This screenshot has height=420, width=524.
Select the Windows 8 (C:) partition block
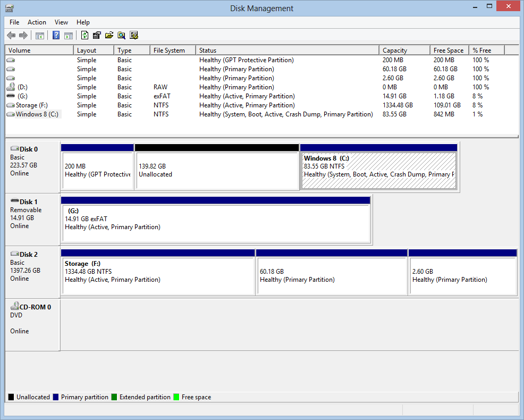point(378,170)
